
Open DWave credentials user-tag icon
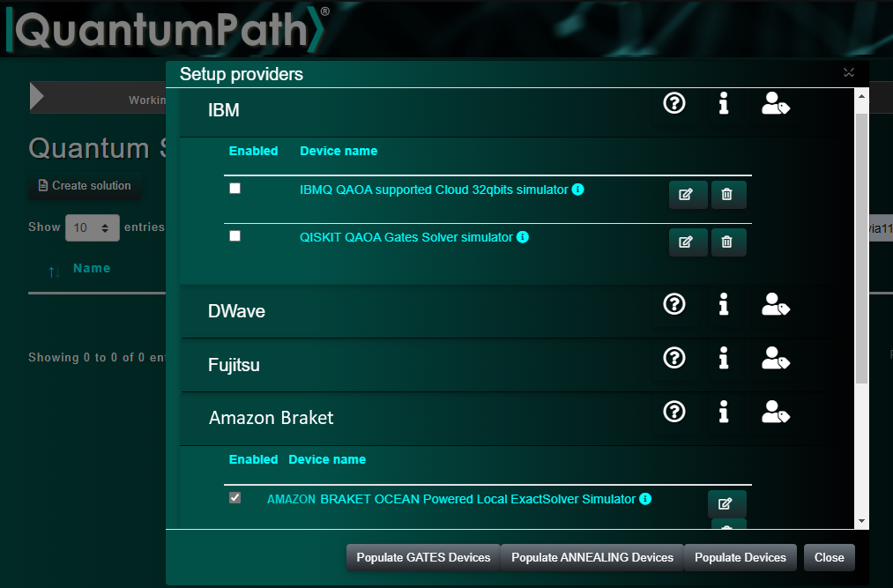775,304
